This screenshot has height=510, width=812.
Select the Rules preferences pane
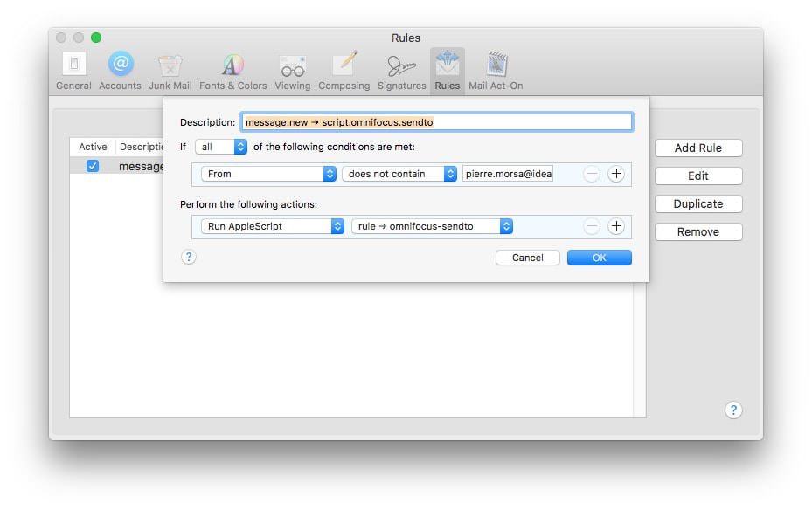[x=447, y=72]
